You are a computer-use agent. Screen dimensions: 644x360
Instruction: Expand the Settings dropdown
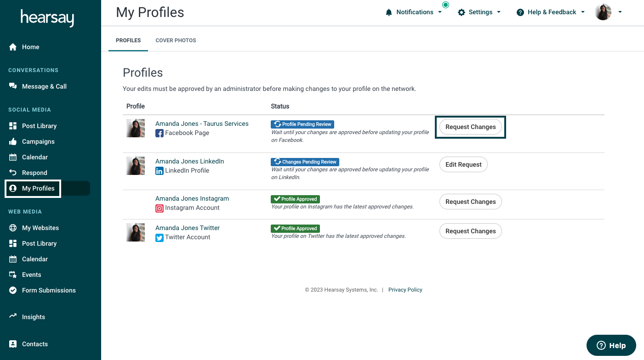479,12
